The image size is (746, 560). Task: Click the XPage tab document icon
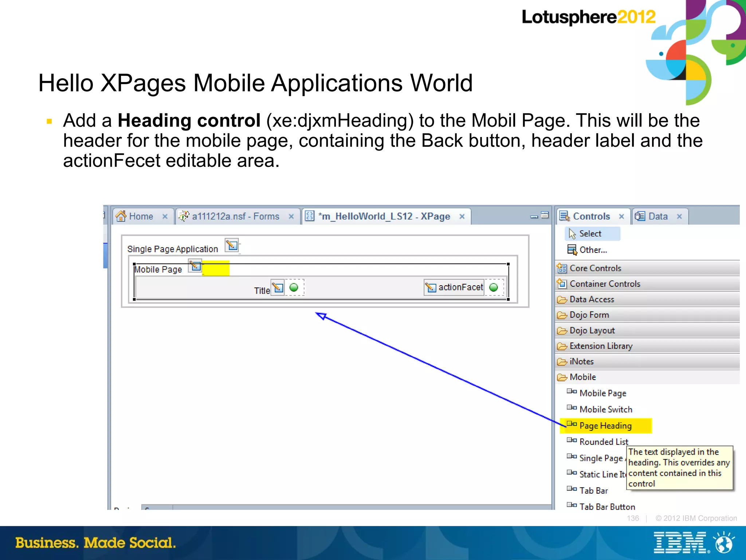(310, 216)
